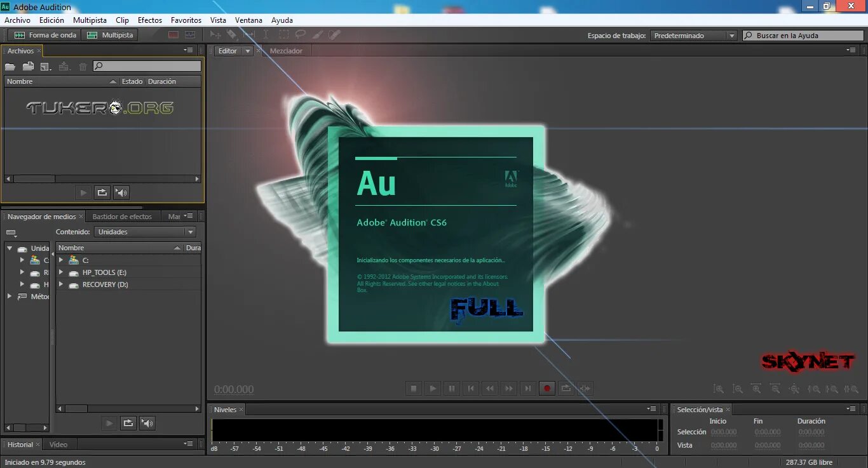Switch to the Vídeo tab
868x468 pixels.
coord(58,445)
